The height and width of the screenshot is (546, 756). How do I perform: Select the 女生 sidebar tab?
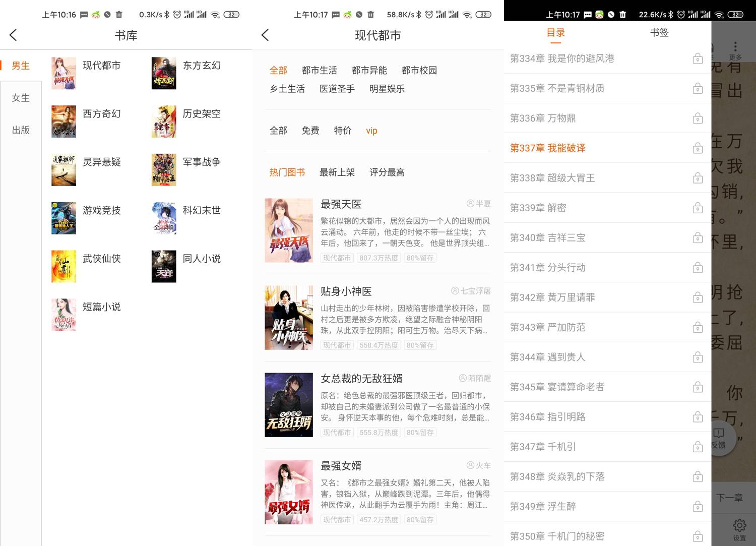click(x=21, y=98)
